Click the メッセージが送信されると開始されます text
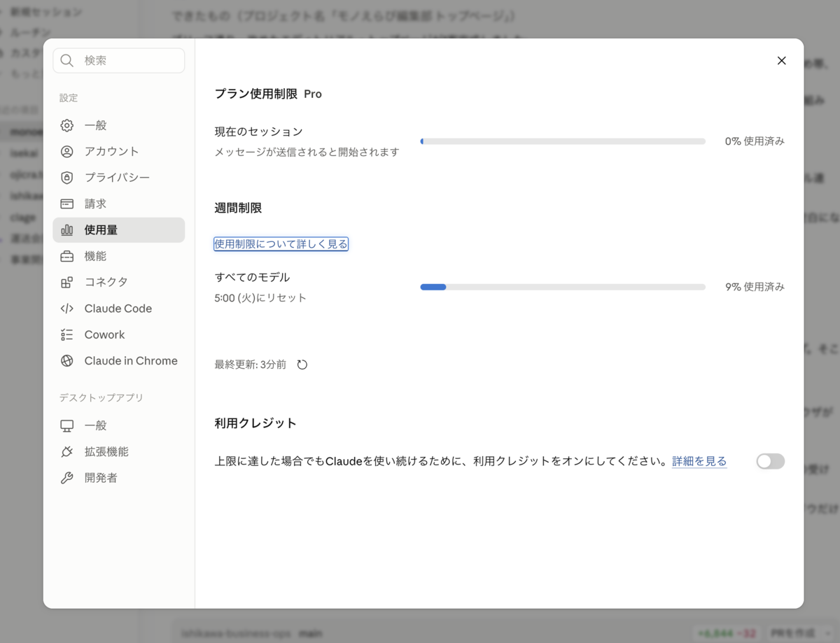This screenshot has width=840, height=643. [x=307, y=152]
